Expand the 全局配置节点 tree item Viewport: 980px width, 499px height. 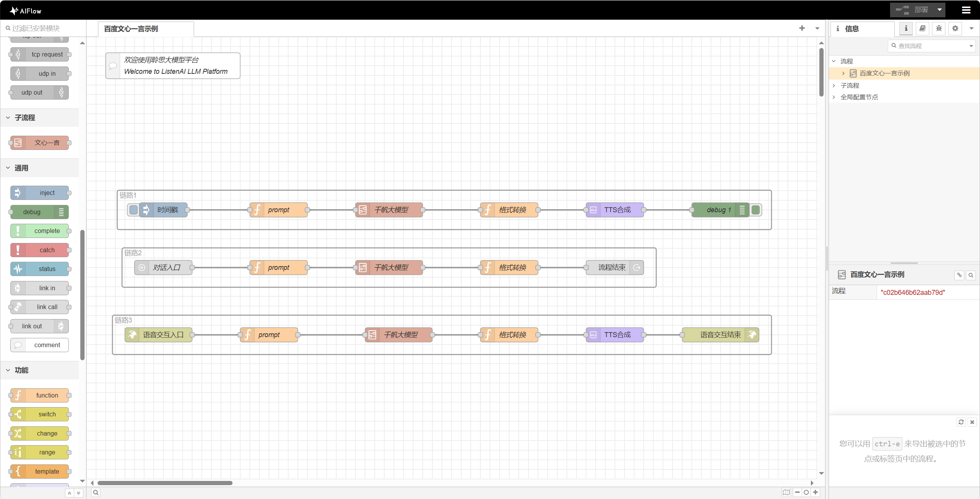[x=834, y=97]
